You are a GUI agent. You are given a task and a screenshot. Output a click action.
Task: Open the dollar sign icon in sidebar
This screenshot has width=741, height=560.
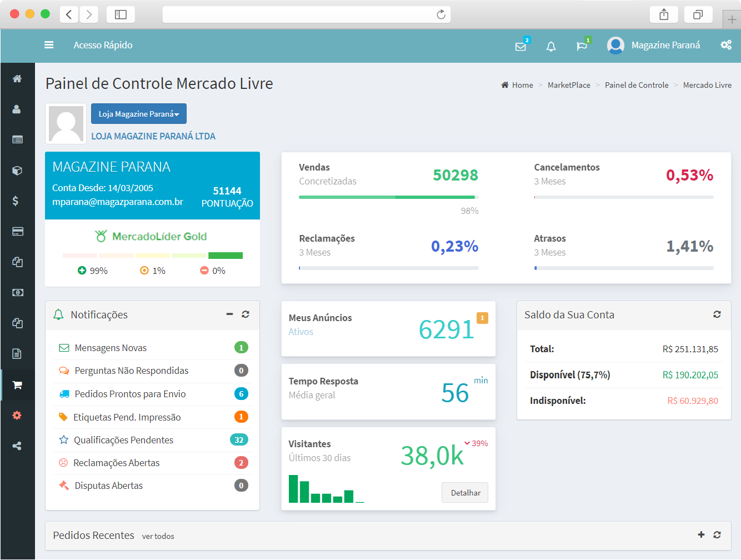(x=16, y=201)
